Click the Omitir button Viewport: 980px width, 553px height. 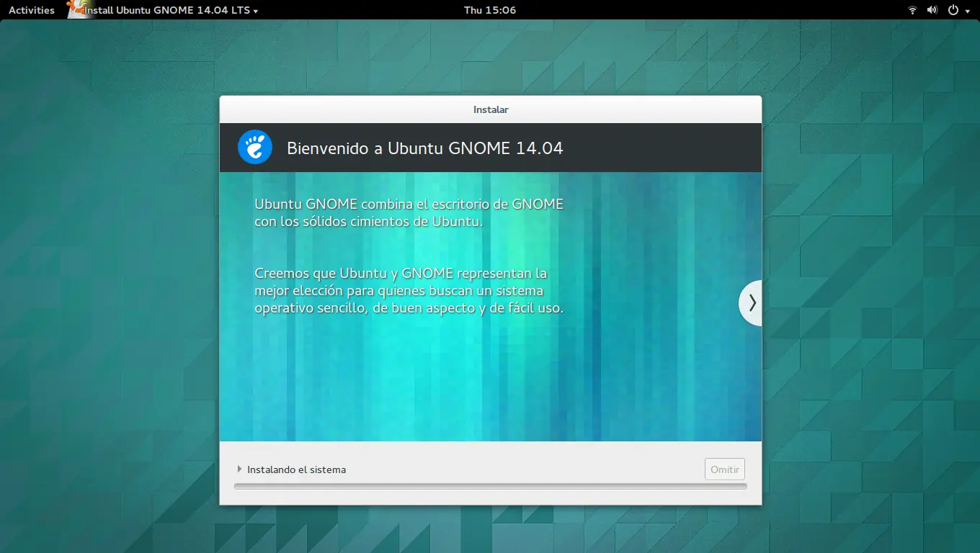pyautogui.click(x=725, y=469)
